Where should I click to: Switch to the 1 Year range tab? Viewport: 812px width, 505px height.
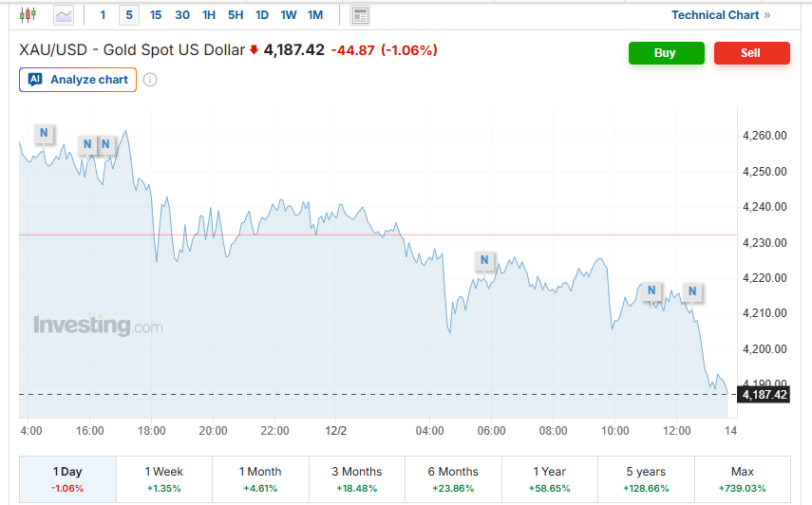pyautogui.click(x=550, y=478)
